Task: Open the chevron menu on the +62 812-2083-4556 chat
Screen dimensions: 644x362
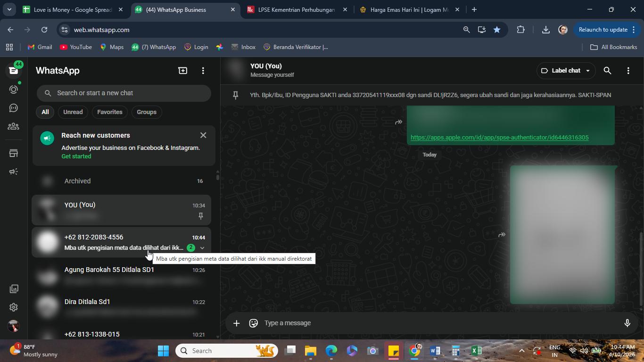Action: pos(202,248)
